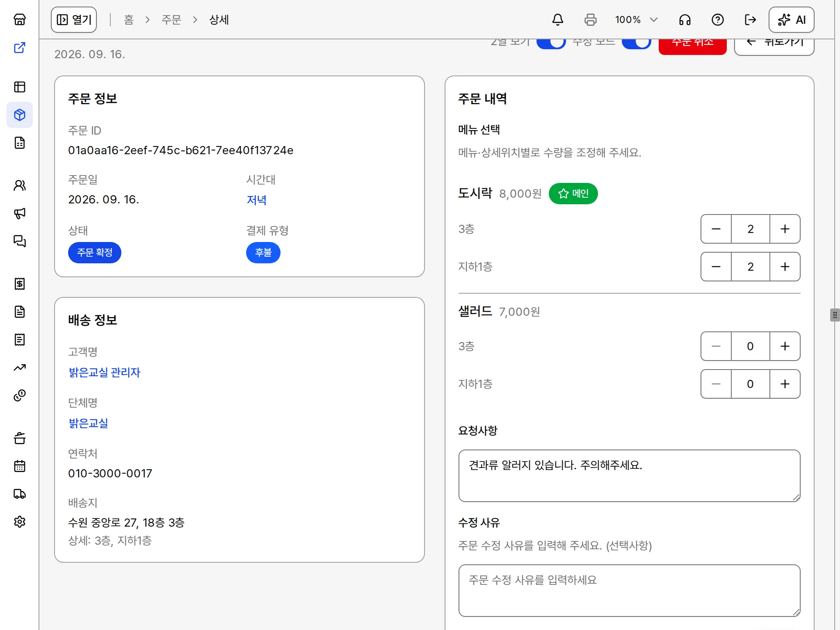This screenshot has width=840, height=630.
Task: Click the 수정 사유 reason text field
Action: coord(629,591)
